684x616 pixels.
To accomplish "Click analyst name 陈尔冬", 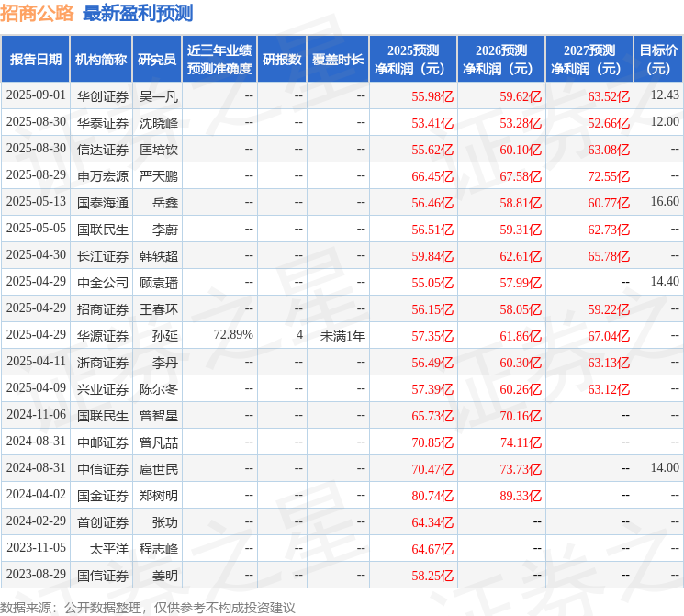I will coord(158,388).
